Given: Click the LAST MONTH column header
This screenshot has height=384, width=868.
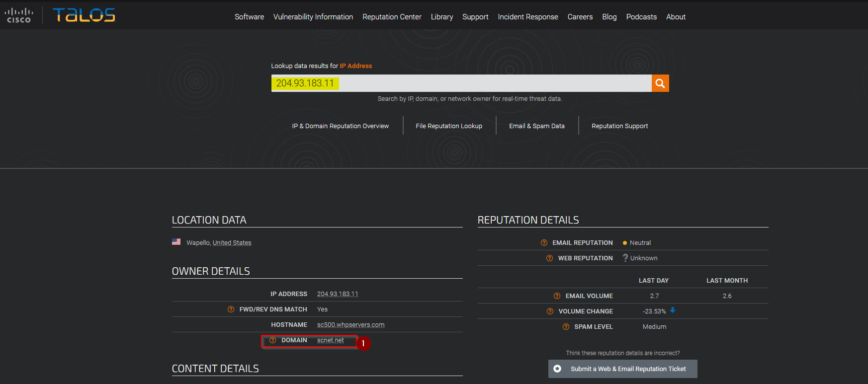Looking at the screenshot, I should tap(727, 281).
